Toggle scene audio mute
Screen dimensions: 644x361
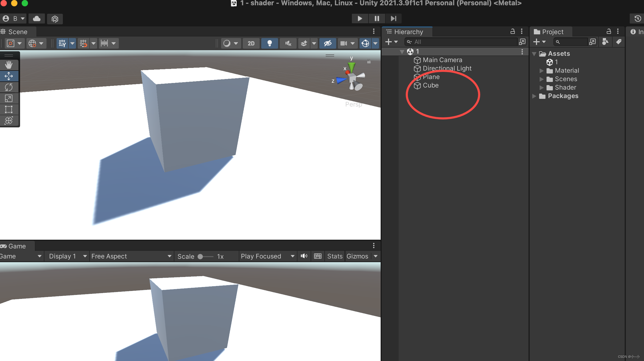pos(288,43)
